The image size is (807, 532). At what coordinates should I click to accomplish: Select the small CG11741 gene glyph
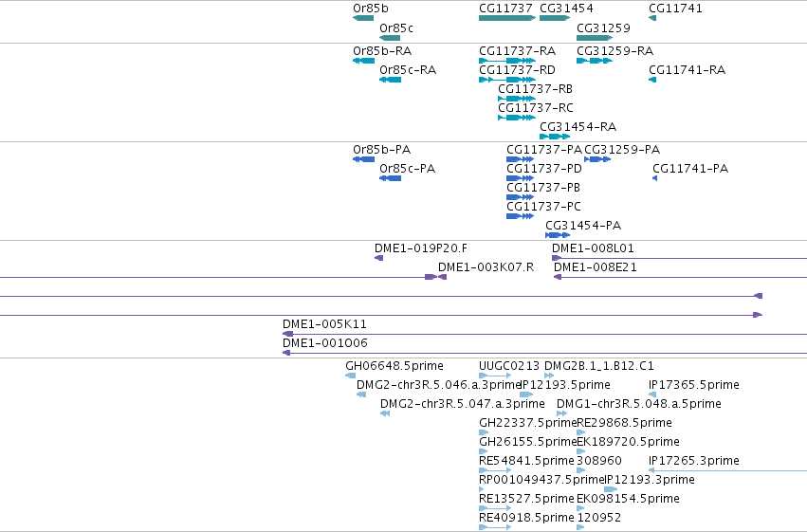[x=652, y=18]
